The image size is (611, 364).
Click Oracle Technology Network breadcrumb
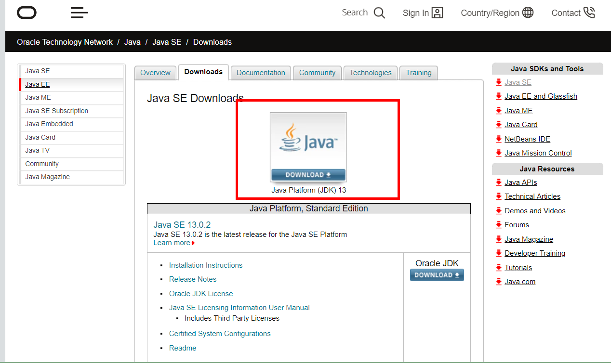click(65, 42)
